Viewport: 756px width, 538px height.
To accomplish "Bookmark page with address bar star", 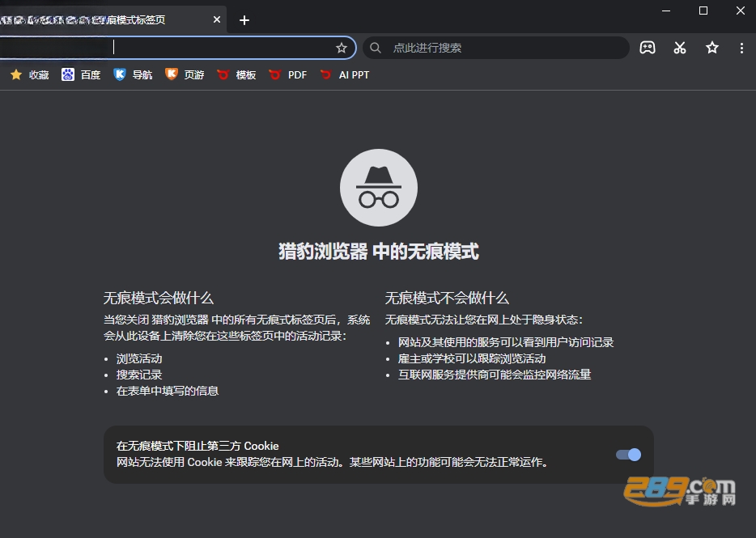I will point(342,48).
